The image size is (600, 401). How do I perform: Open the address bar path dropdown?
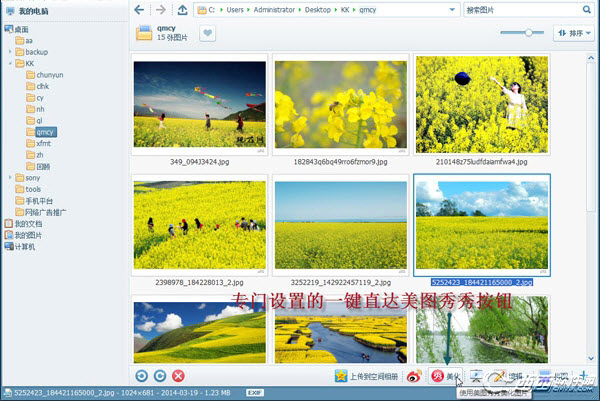(x=452, y=10)
